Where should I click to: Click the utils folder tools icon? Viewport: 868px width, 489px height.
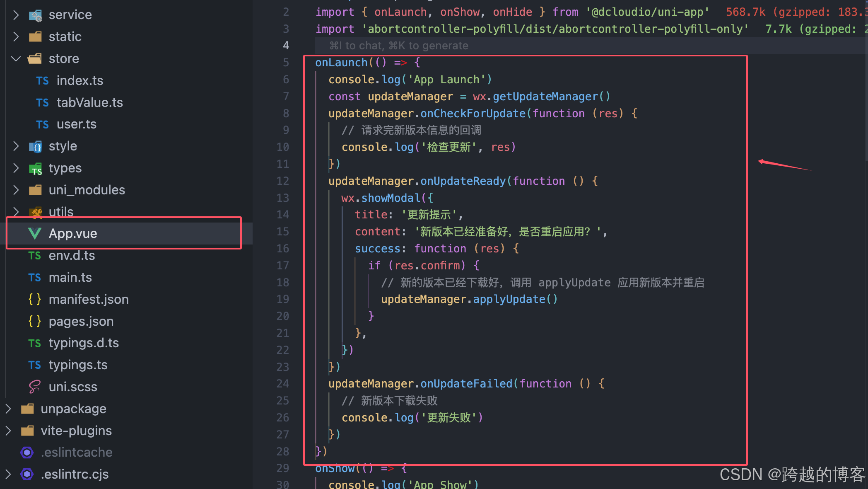click(x=36, y=213)
